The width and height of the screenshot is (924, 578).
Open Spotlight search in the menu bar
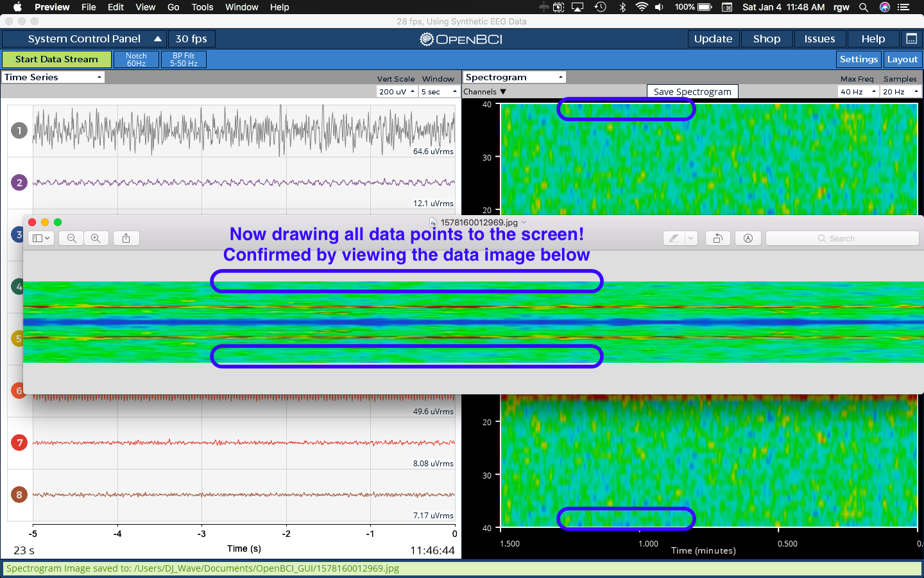click(x=863, y=7)
